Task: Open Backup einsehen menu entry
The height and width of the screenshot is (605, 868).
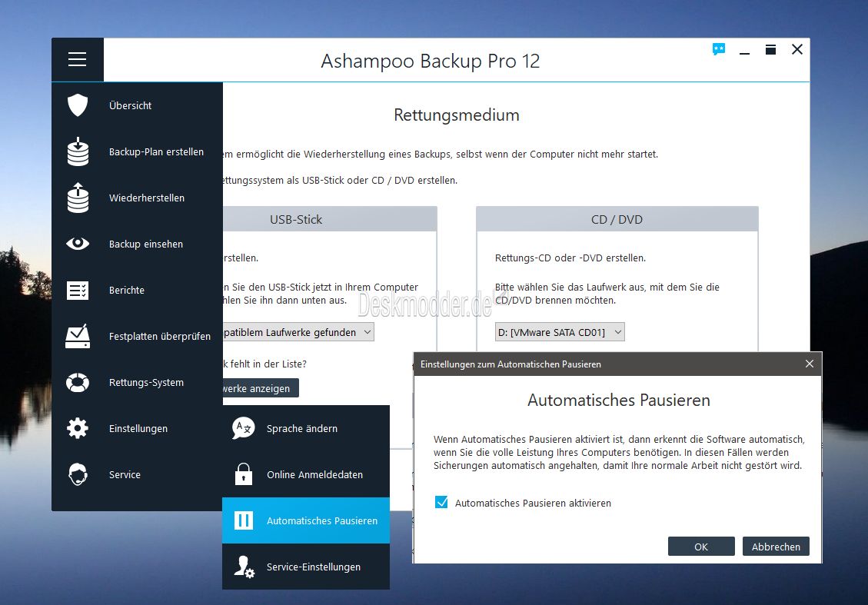Action: pos(138,244)
